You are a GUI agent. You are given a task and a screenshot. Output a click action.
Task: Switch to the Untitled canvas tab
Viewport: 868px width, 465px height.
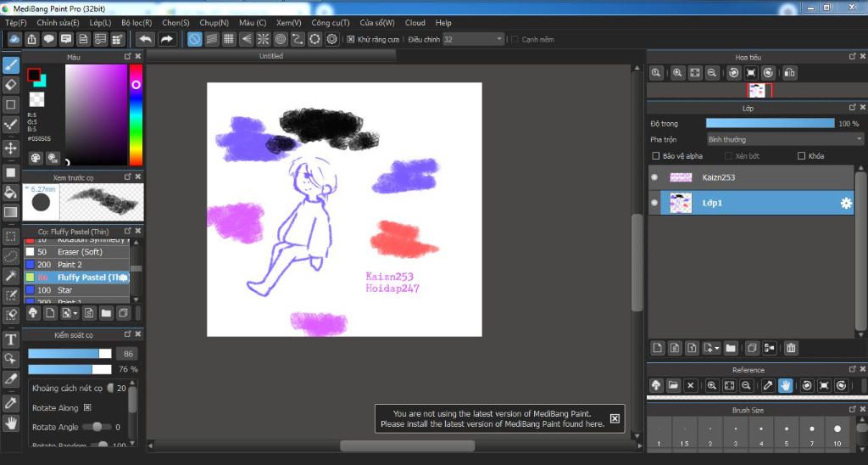[271, 56]
